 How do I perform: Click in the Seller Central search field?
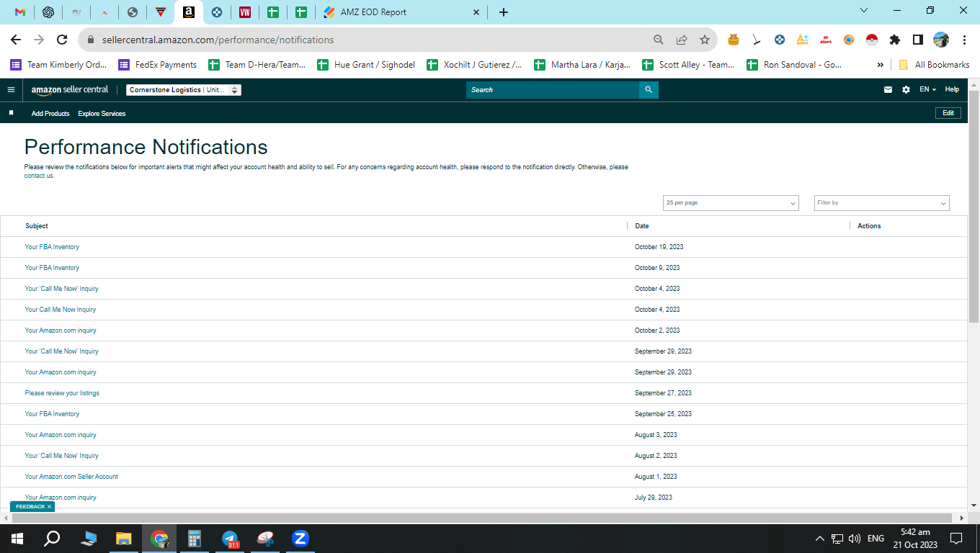(x=553, y=90)
